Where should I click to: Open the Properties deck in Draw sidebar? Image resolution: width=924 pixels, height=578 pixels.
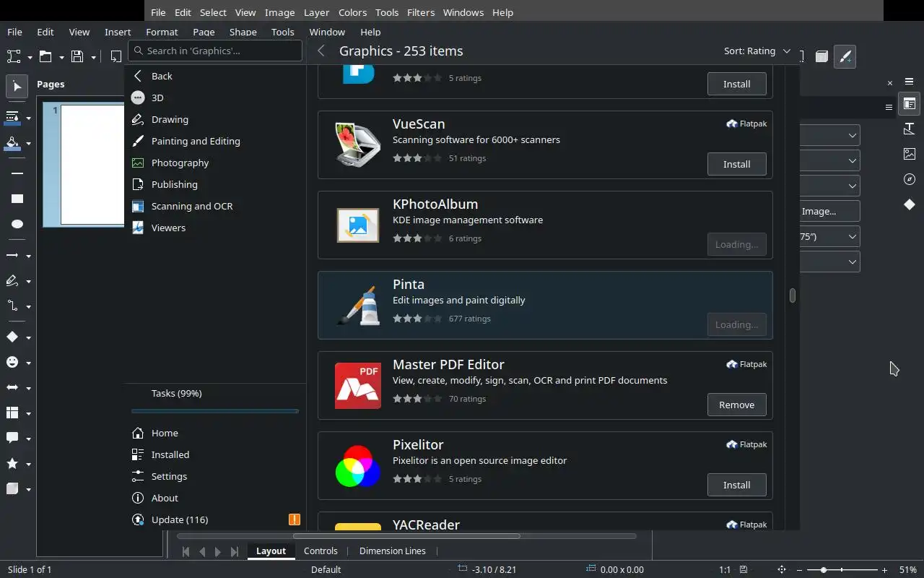coord(910,103)
